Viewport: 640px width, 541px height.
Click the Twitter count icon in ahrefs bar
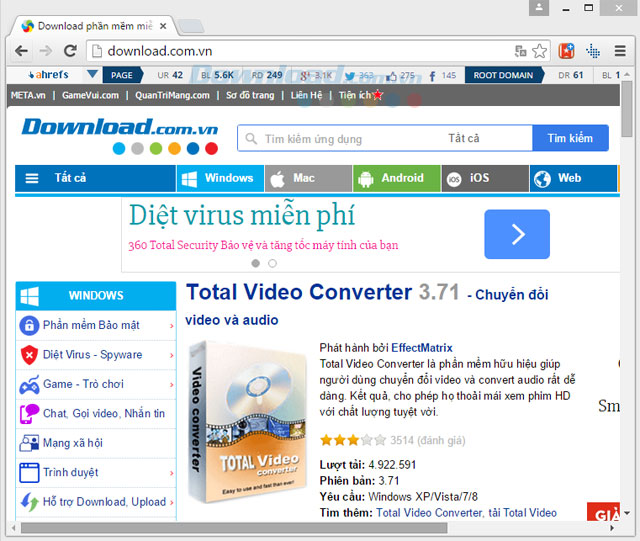[350, 76]
